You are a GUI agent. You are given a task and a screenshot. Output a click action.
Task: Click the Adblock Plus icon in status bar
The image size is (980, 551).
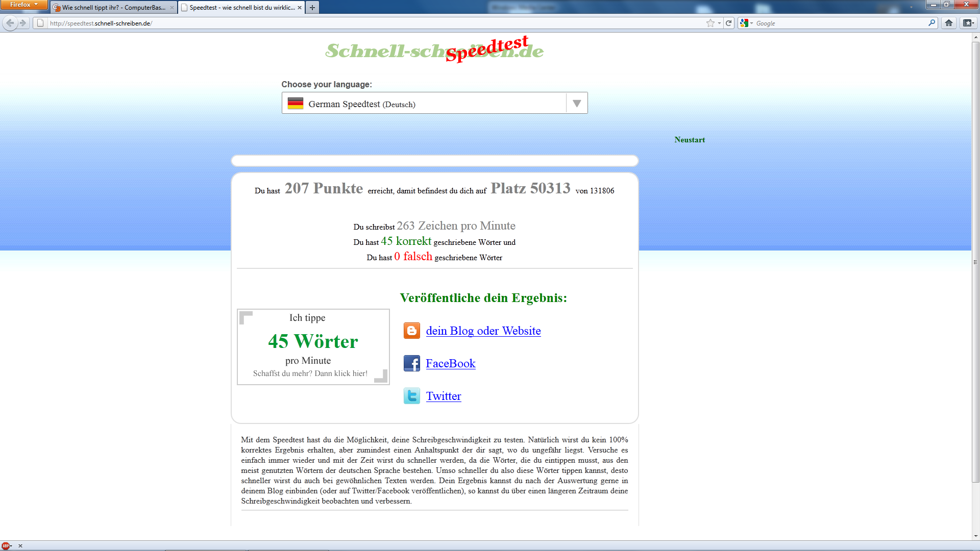pos(6,545)
